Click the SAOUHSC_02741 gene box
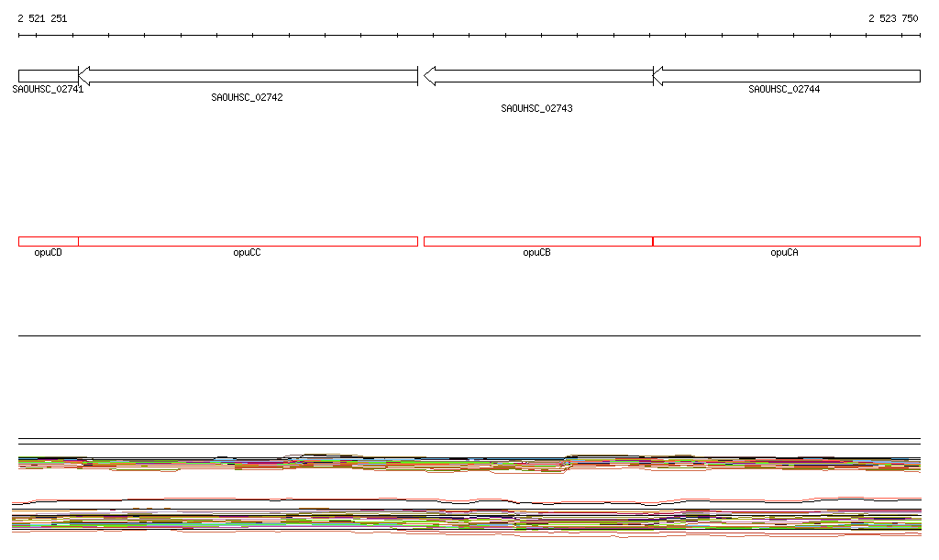The height and width of the screenshot is (560, 939). [x=49, y=76]
